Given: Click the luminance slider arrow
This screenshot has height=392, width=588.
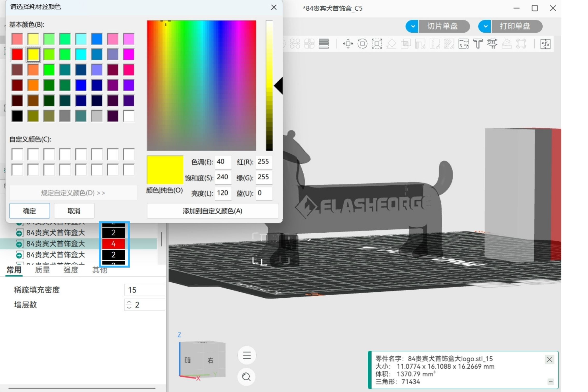Looking at the screenshot, I should coord(278,86).
